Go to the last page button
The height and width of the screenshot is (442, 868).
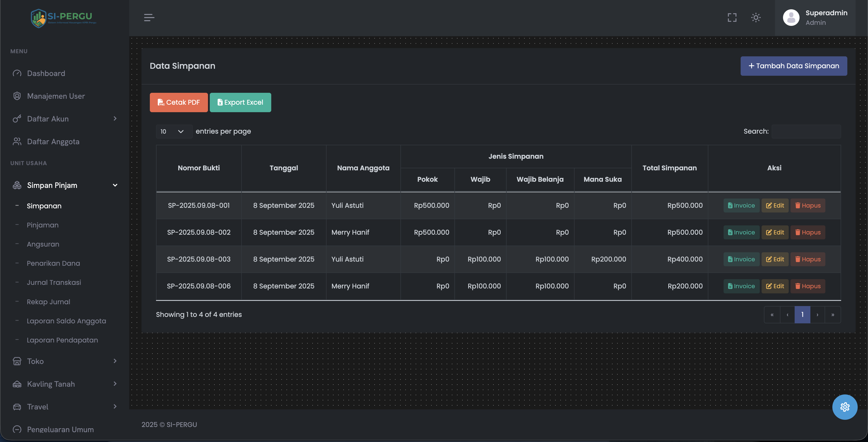tap(833, 315)
